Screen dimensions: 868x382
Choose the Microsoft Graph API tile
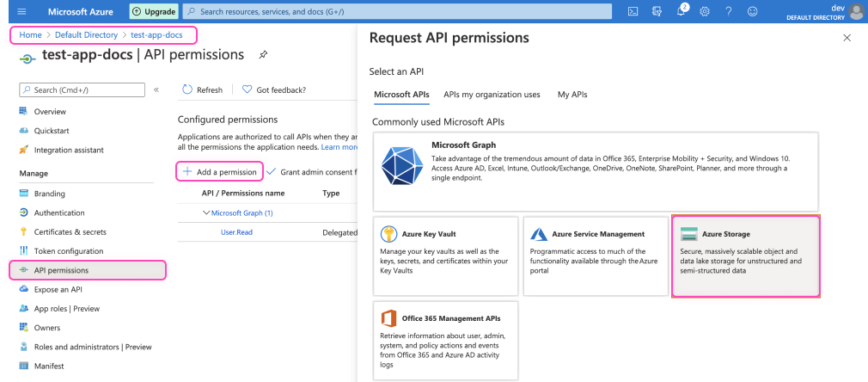point(595,170)
